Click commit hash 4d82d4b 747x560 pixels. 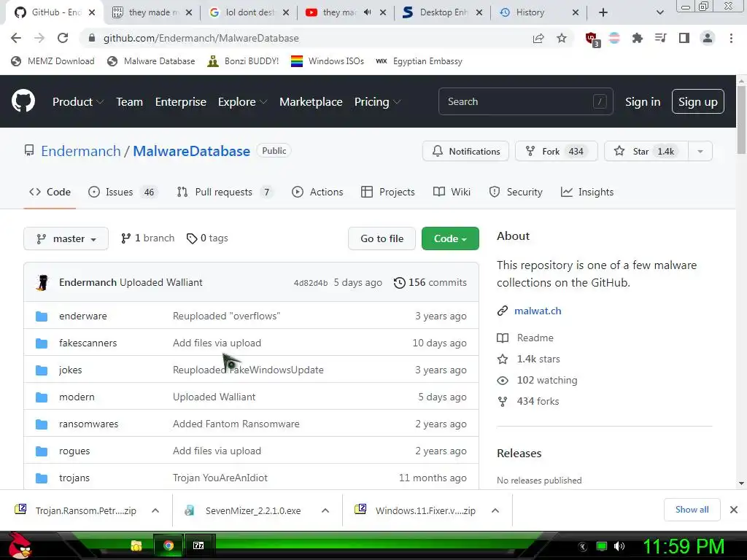pyautogui.click(x=311, y=283)
